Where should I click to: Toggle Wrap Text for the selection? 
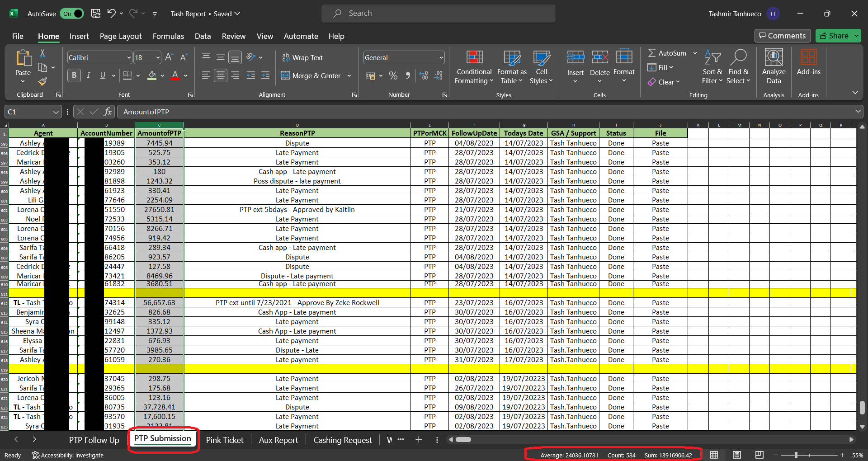pyautogui.click(x=302, y=57)
